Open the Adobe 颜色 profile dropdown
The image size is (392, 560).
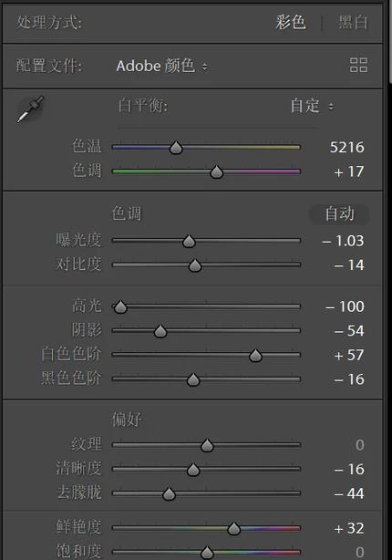pyautogui.click(x=161, y=66)
